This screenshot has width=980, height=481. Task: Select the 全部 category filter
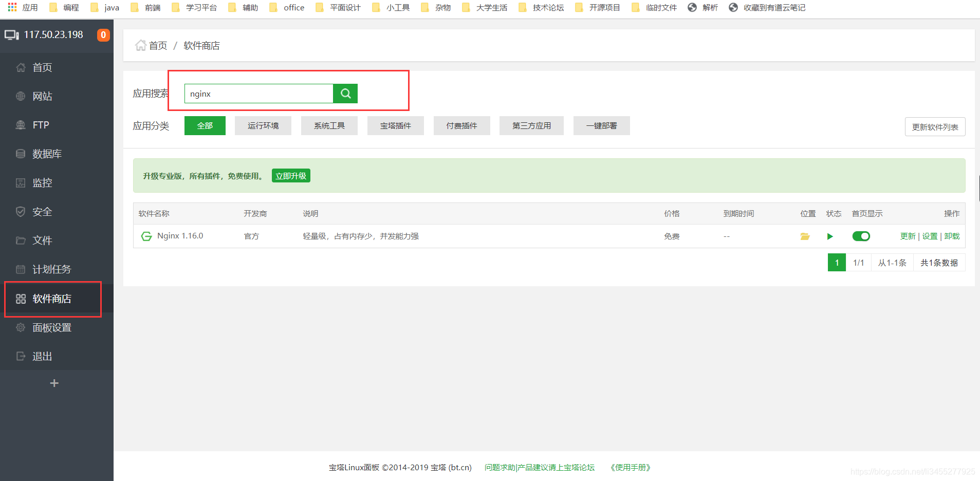pyautogui.click(x=205, y=125)
